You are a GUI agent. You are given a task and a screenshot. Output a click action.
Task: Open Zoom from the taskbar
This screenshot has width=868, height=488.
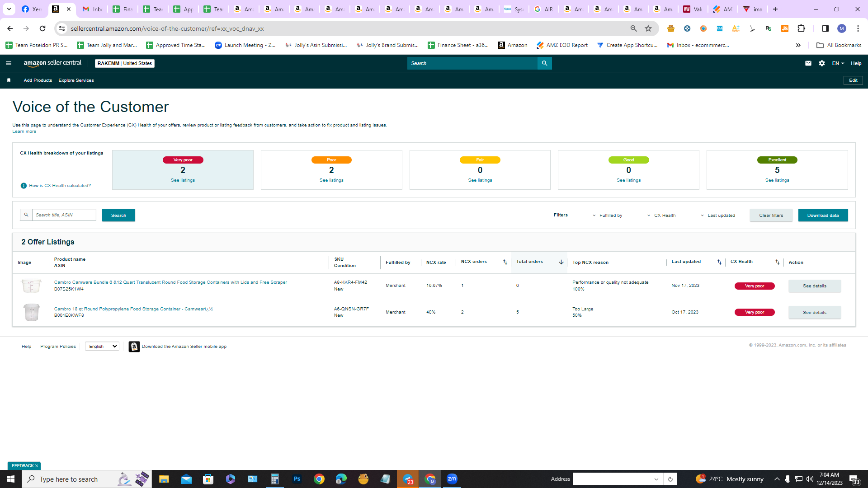(452, 479)
